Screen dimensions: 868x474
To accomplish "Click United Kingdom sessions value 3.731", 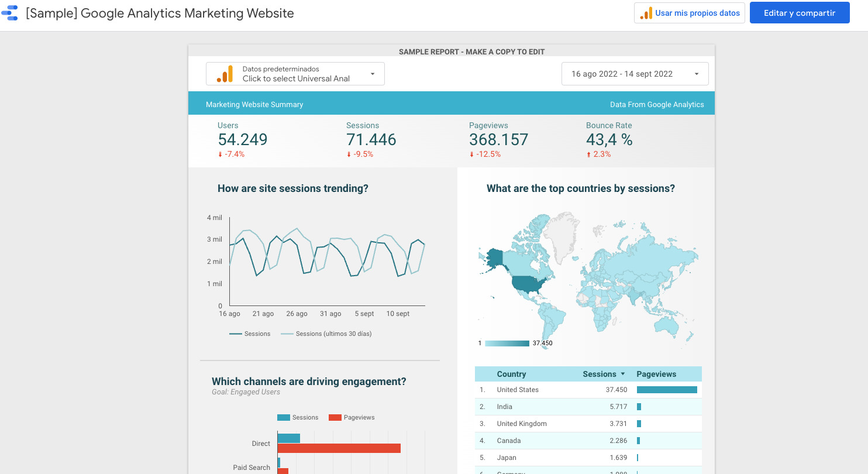I will tap(618, 424).
